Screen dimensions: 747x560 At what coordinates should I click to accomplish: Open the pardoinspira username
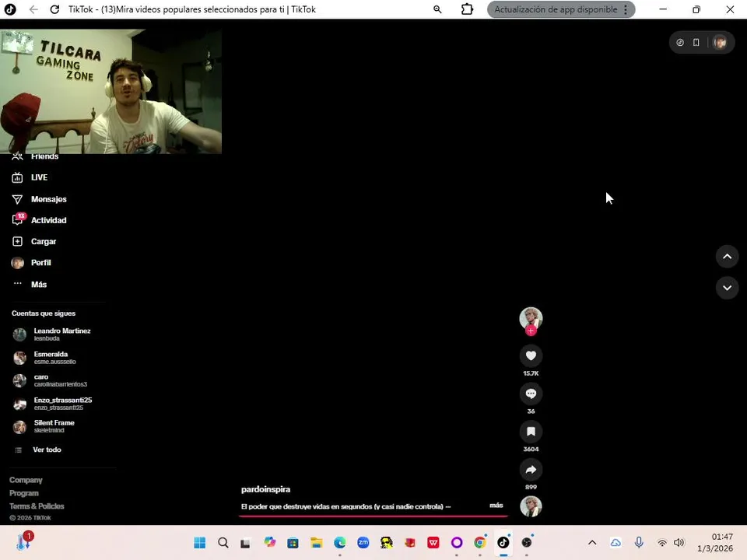[x=265, y=489]
